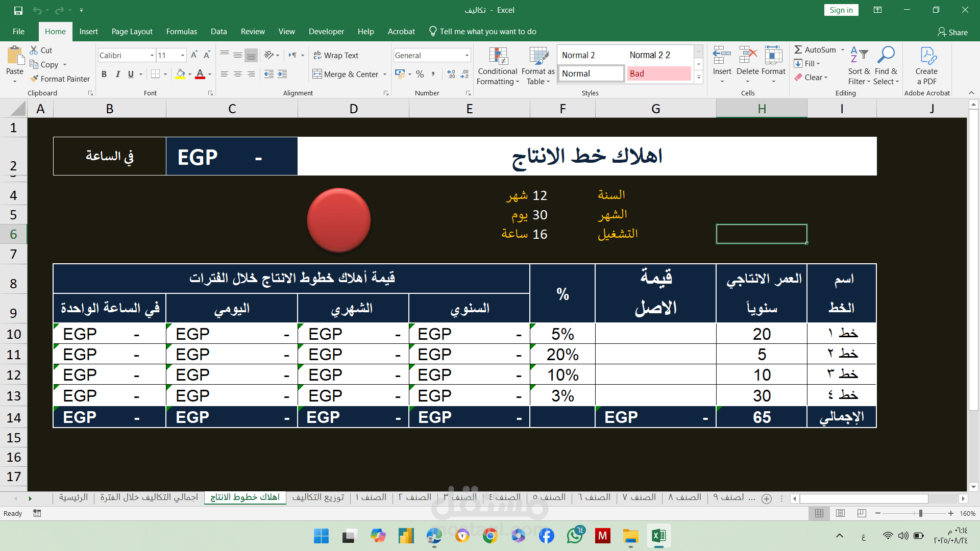The height and width of the screenshot is (551, 980).
Task: Click the AutoSum sigma icon
Action: 798,50
